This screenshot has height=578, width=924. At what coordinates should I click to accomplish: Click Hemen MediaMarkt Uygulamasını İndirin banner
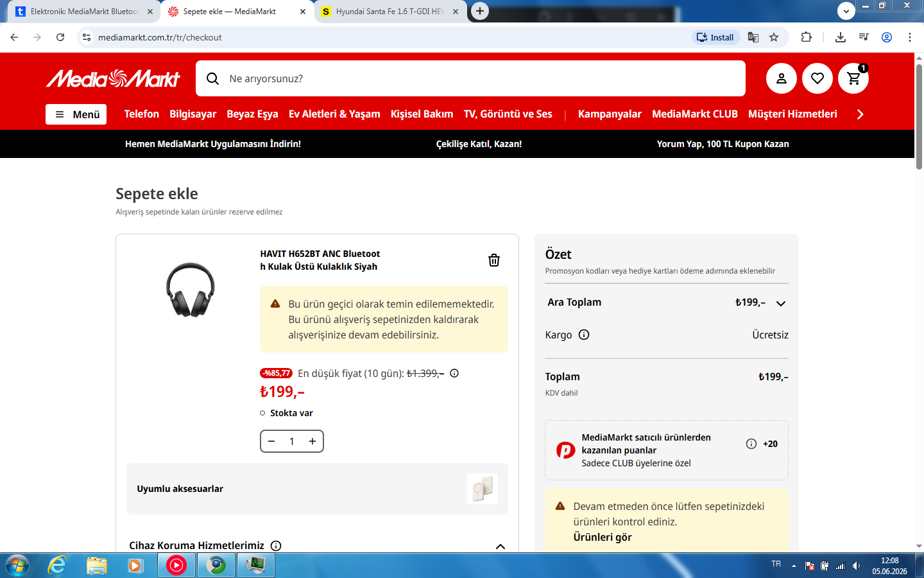pyautogui.click(x=213, y=144)
